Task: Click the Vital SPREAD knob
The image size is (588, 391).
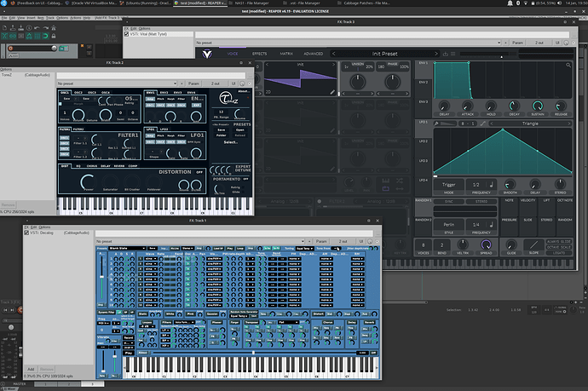Action: [x=486, y=244]
